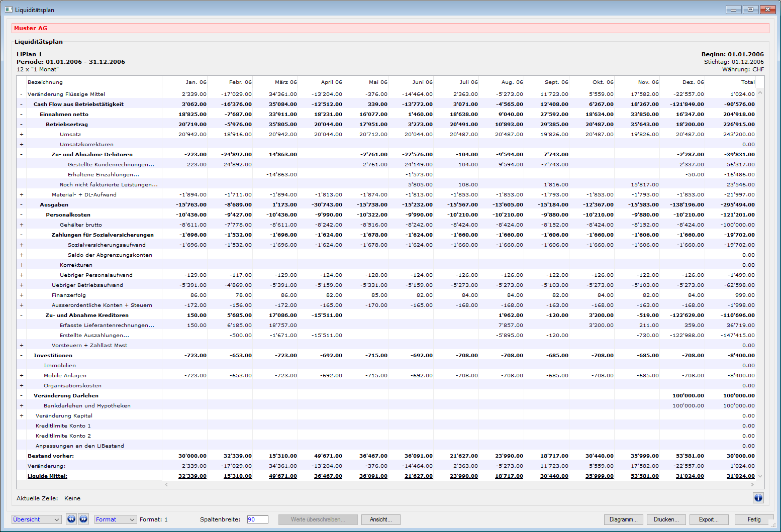The height and width of the screenshot is (532, 781).
Task: Click the Liquiditätsplan window title icon
Action: point(9,10)
